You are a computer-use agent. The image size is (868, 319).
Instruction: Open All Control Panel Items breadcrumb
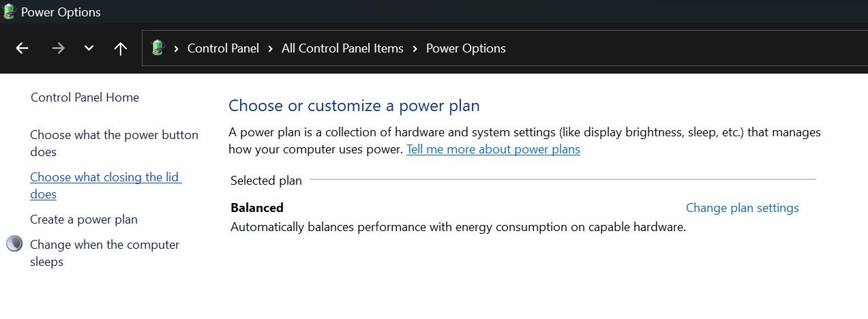342,48
